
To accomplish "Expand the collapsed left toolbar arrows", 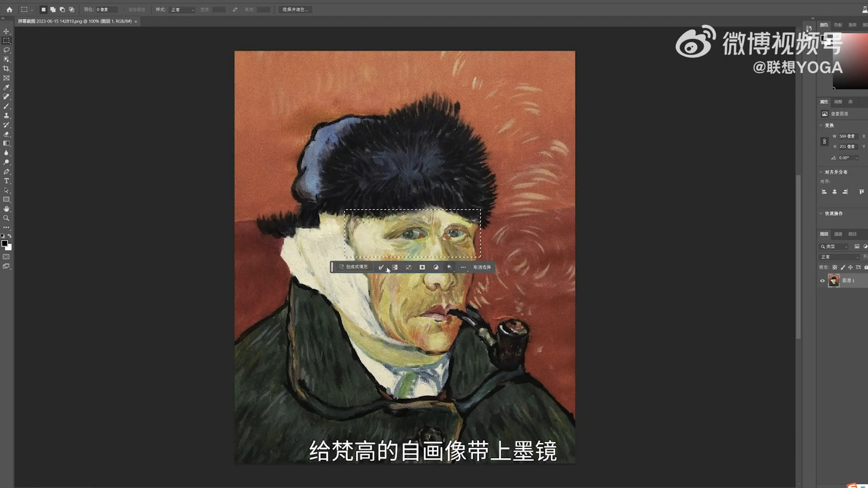I will (3, 18).
